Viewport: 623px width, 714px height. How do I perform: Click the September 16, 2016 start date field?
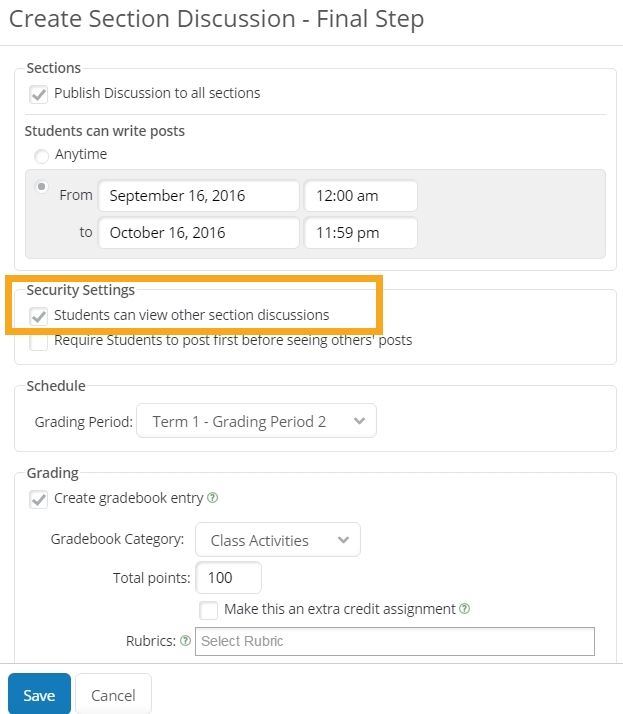point(199,196)
